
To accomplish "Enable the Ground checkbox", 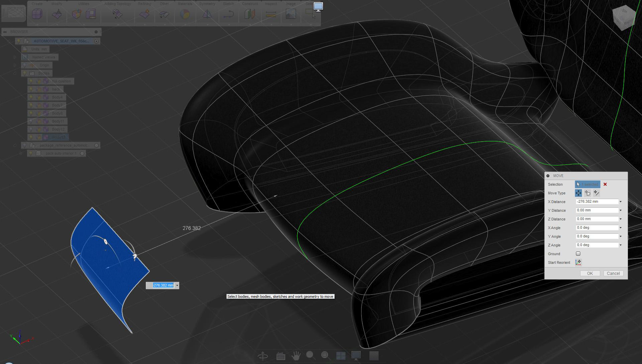I will tap(578, 254).
